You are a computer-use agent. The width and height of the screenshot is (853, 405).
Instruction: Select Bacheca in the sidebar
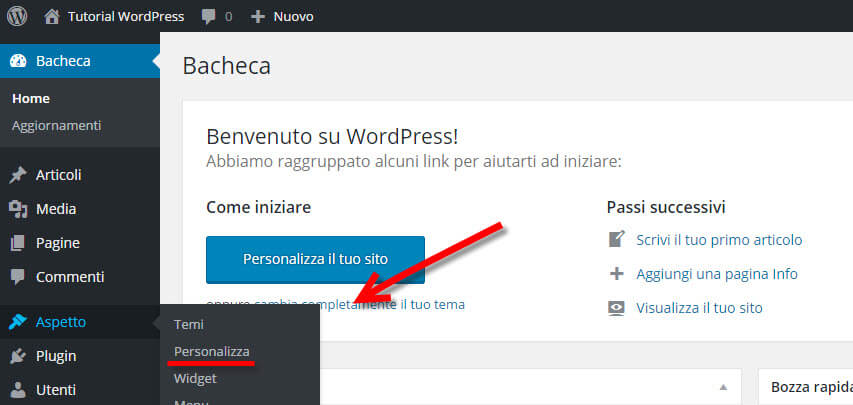pyautogui.click(x=80, y=61)
